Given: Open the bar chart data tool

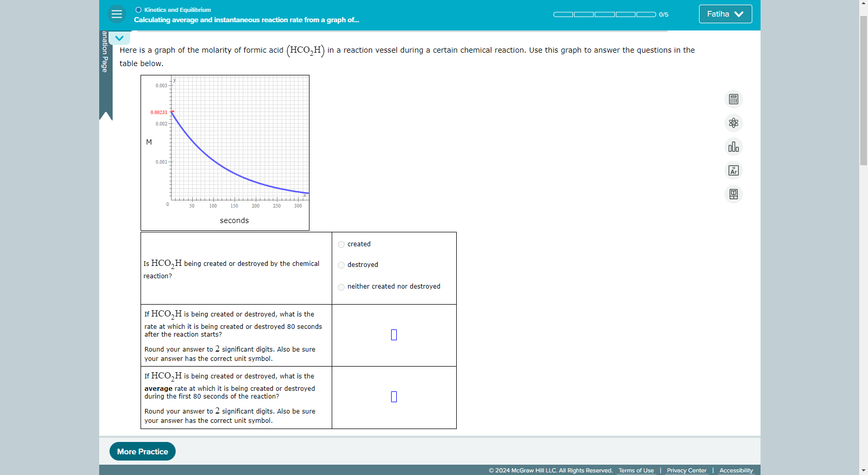Looking at the screenshot, I should 734,147.
